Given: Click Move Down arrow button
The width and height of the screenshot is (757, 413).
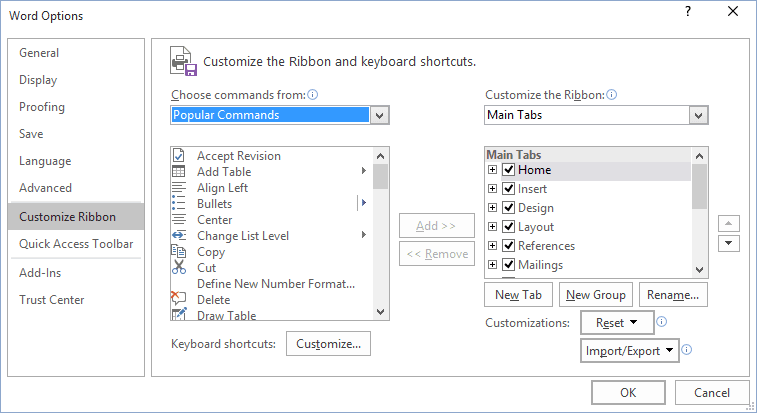Looking at the screenshot, I should coord(729,243).
